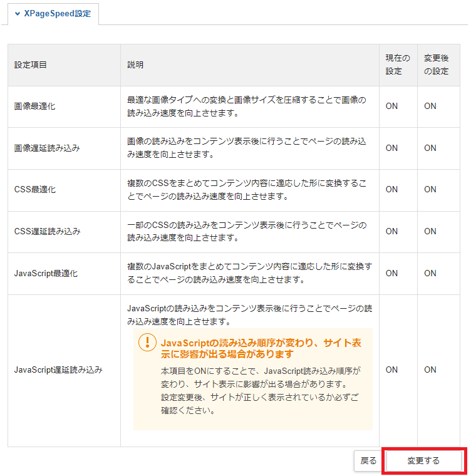
Task: Click the JavaScript最適化 description text
Action: (x=250, y=273)
